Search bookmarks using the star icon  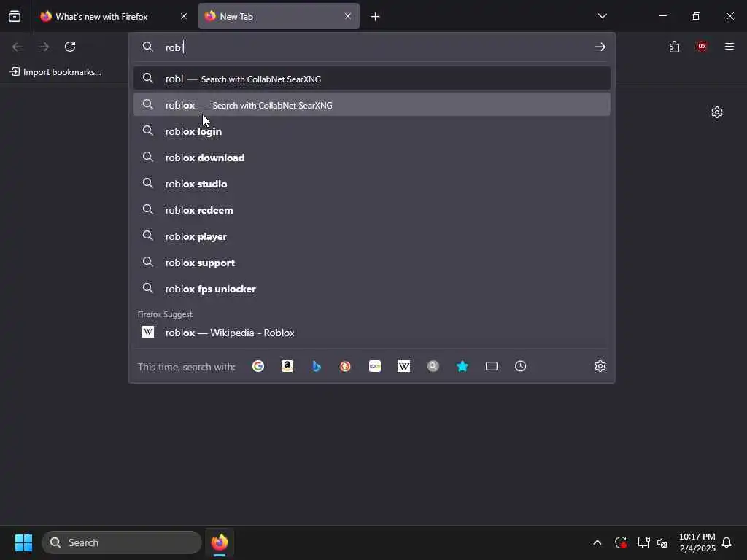pos(462,366)
